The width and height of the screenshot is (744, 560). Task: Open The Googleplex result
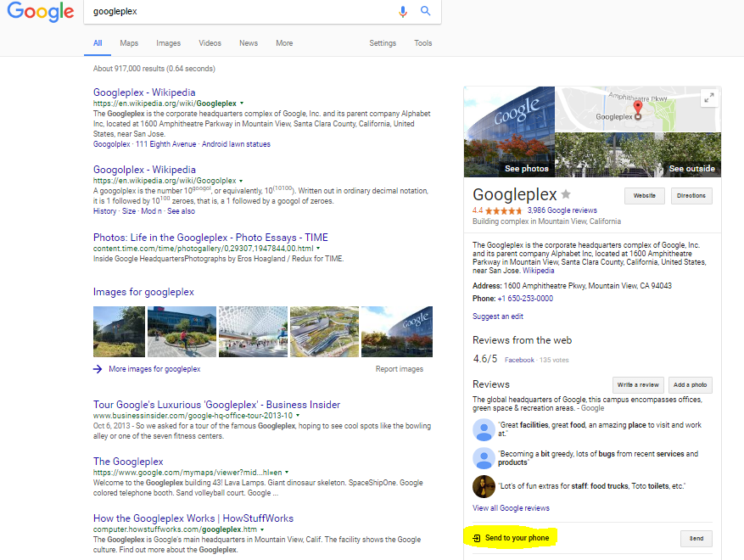[128, 462]
